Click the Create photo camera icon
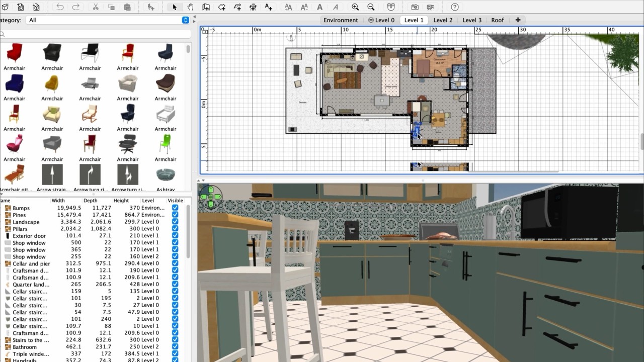This screenshot has height=362, width=644. coord(415,7)
